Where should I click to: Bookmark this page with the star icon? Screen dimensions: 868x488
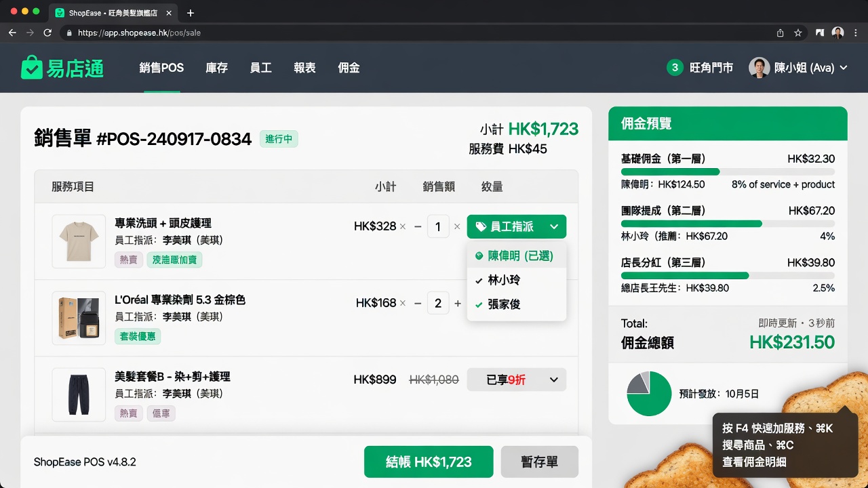tap(798, 33)
